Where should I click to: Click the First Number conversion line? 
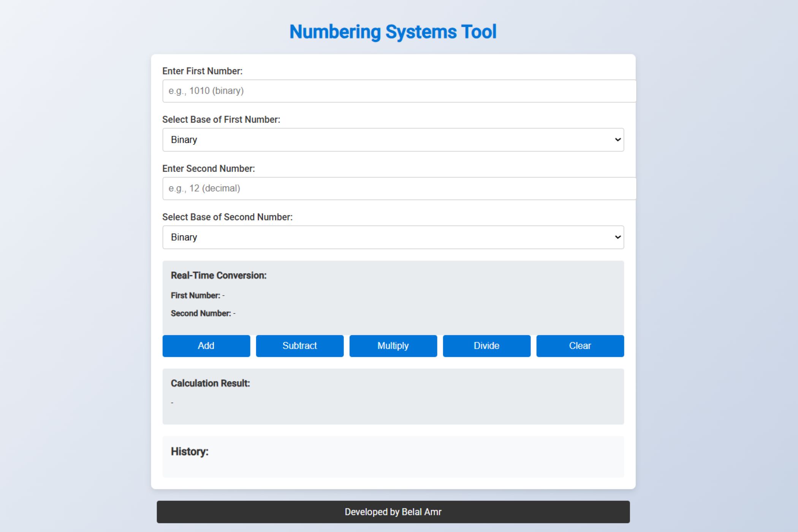click(198, 296)
